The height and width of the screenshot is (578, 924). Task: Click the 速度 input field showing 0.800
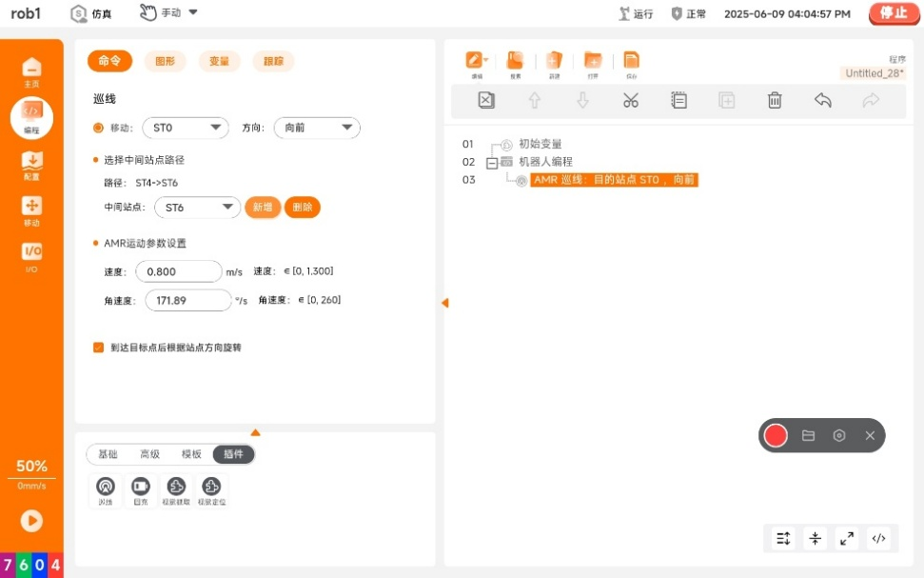coord(179,271)
